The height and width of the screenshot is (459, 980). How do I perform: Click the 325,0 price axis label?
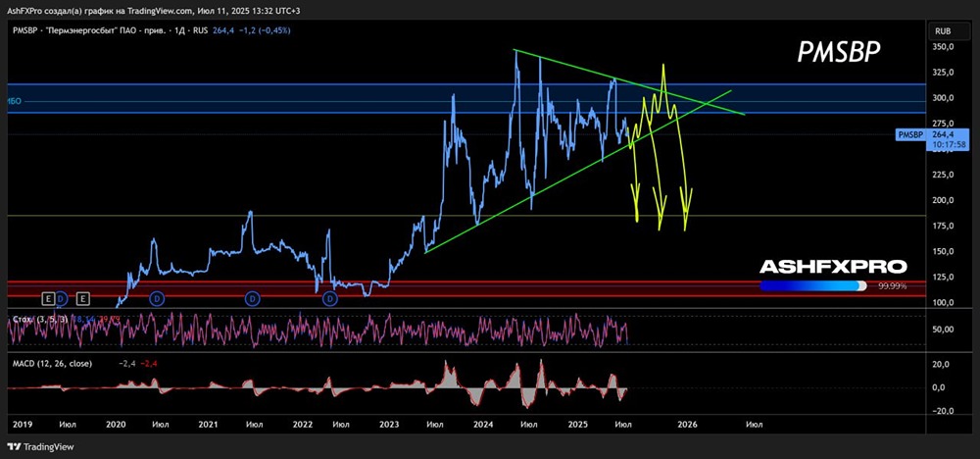point(943,73)
